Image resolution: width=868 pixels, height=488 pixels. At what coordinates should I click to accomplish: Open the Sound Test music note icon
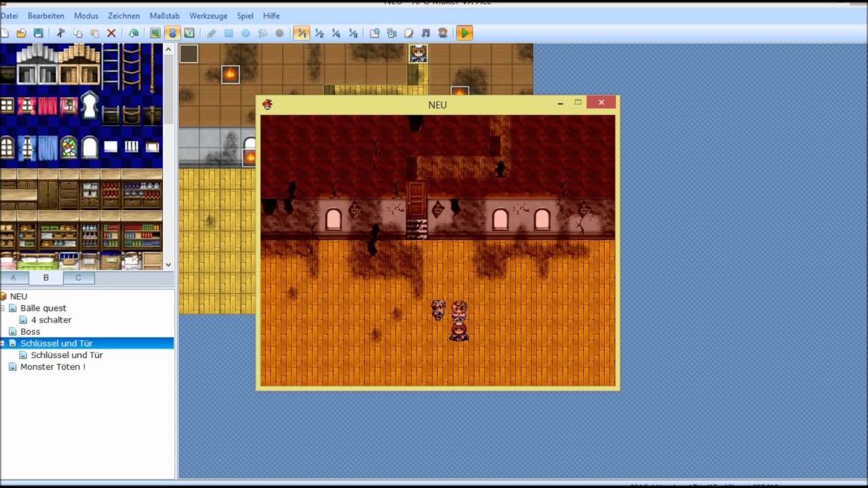coord(425,33)
